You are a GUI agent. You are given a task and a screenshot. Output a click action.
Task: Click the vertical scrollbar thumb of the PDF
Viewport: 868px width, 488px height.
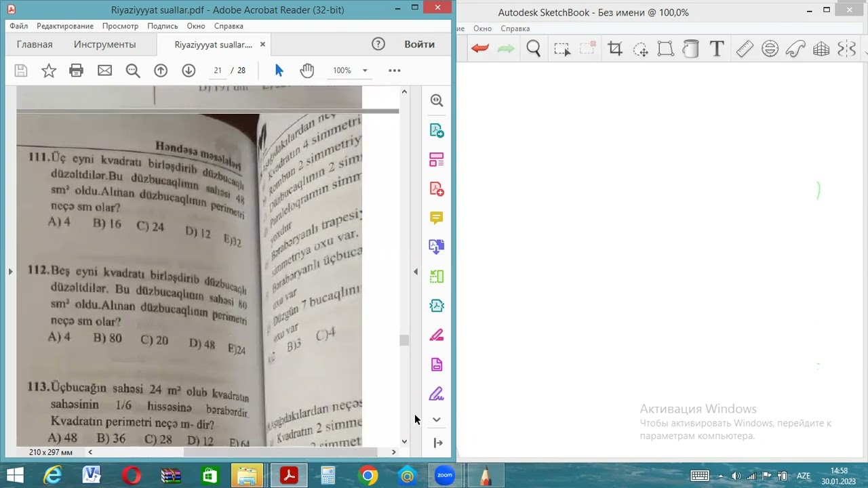[x=404, y=340]
